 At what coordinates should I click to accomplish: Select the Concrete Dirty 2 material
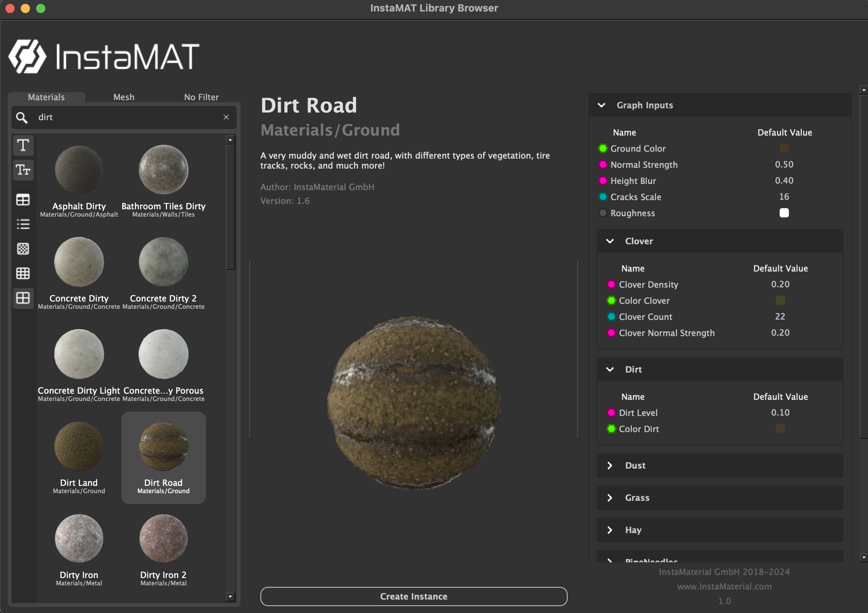tap(164, 273)
